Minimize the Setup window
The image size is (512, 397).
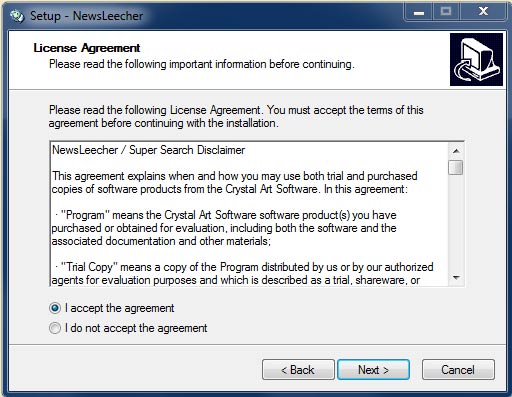pos(419,12)
